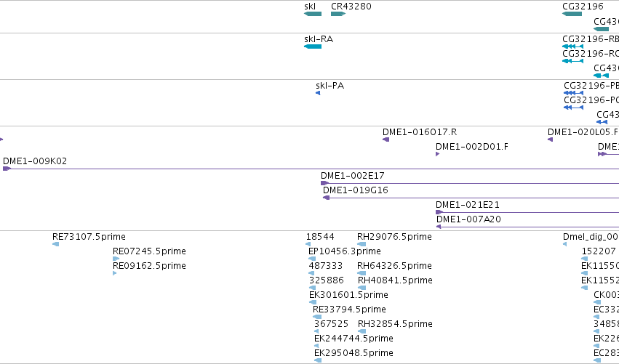619x364 pixels.
Task: Select the DME1-019G16 clone arrow
Action: [x=326, y=198]
